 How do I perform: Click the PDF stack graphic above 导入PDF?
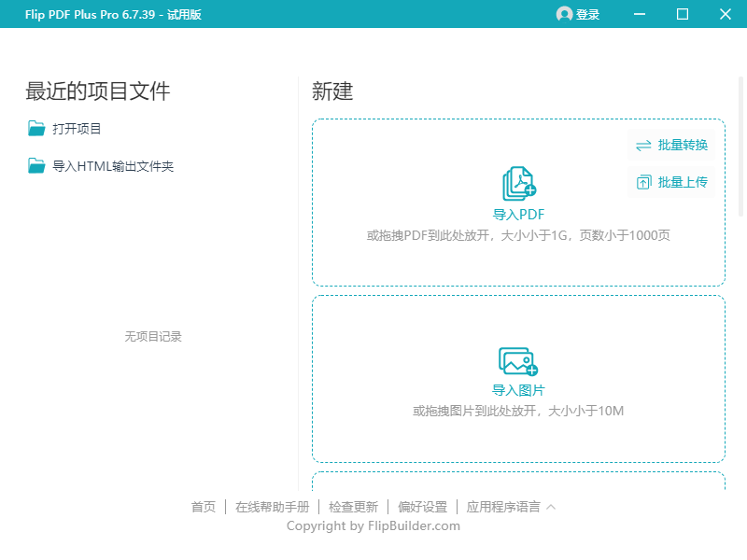pyautogui.click(x=517, y=183)
